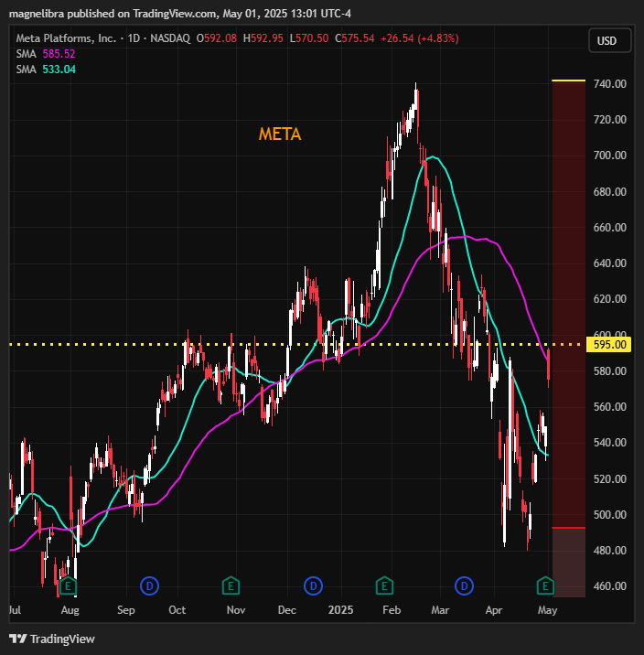The height and width of the screenshot is (655, 644).
Task: Click the 660.00 price axis label
Action: (610, 228)
